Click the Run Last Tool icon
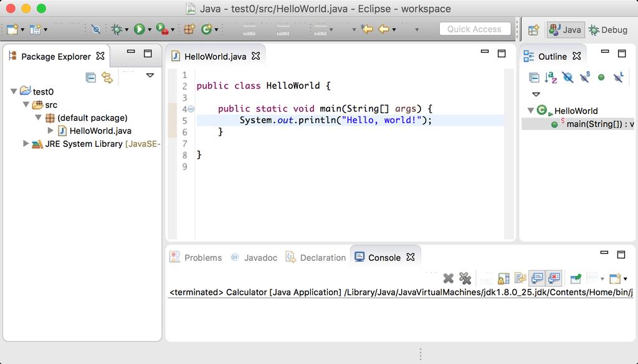The width and height of the screenshot is (638, 364). coord(162,29)
